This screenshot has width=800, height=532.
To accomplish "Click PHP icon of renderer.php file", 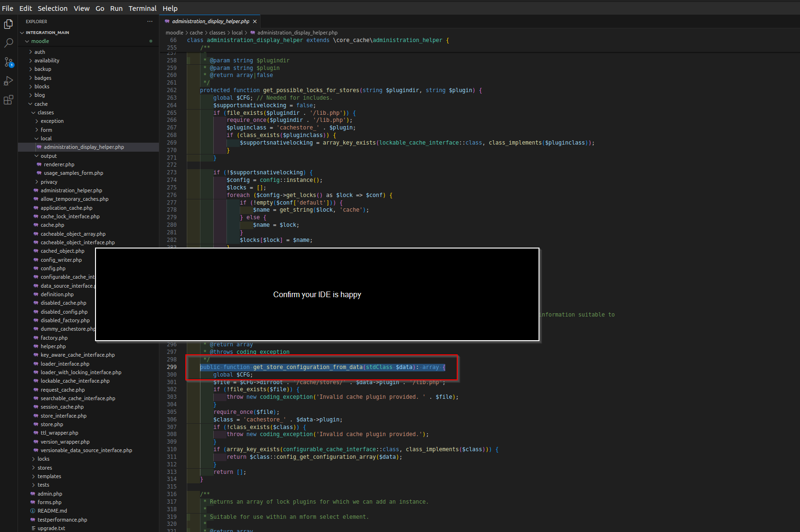I will pyautogui.click(x=39, y=164).
